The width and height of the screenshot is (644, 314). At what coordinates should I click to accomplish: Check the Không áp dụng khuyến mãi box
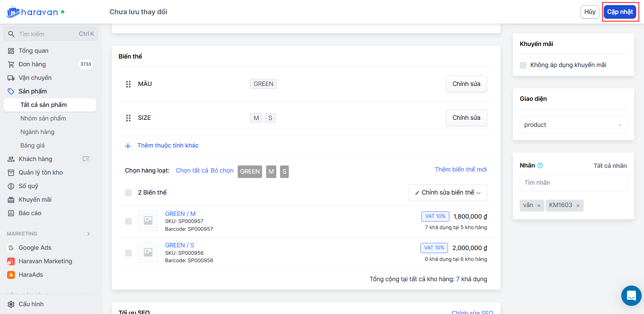click(523, 65)
